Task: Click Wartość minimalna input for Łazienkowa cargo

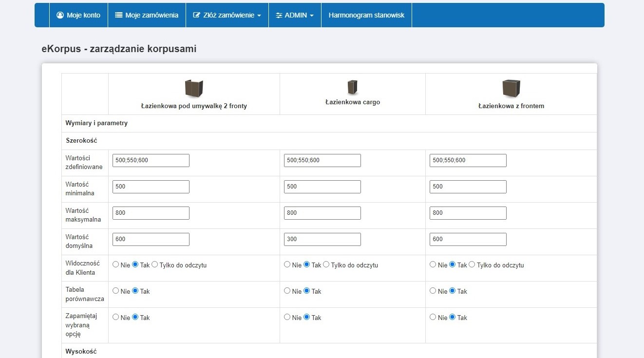Action: point(322,187)
